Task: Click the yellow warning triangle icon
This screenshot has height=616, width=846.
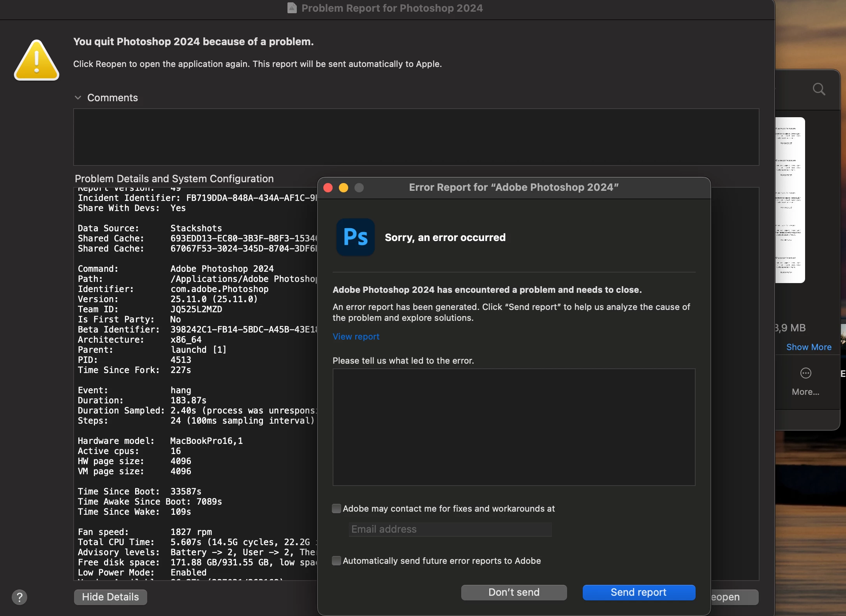Action: pos(37,61)
